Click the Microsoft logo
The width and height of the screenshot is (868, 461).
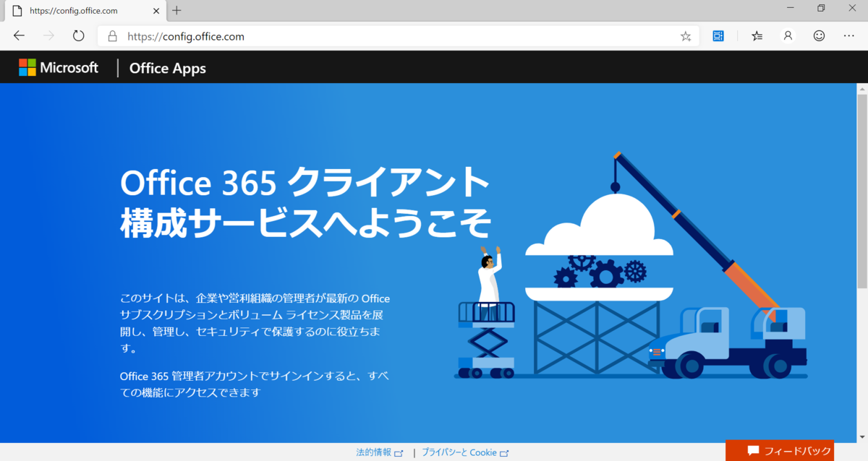58,67
